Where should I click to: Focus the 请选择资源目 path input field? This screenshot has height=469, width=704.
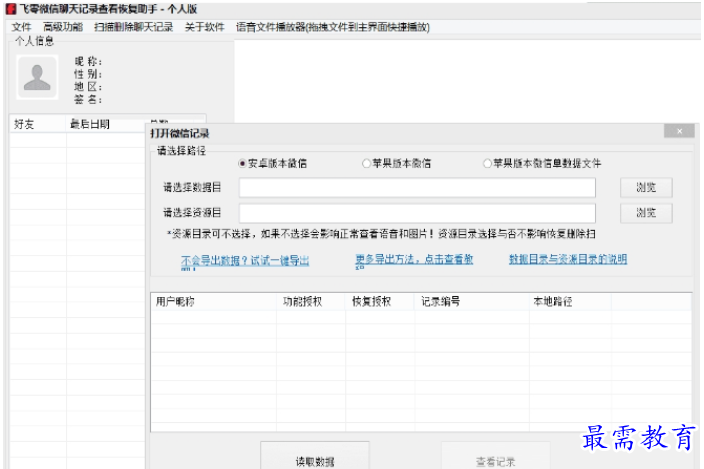click(x=417, y=213)
